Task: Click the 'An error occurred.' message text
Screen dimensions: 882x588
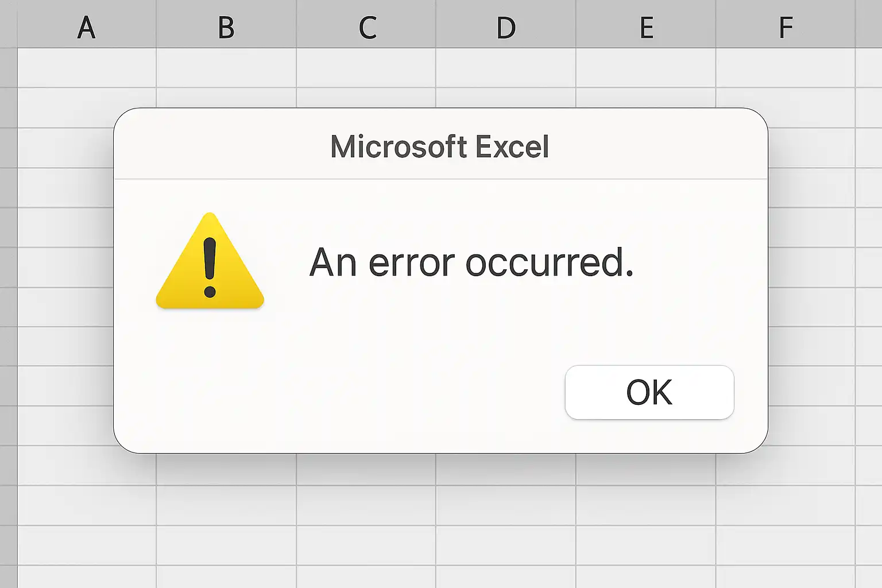Action: [x=471, y=262]
